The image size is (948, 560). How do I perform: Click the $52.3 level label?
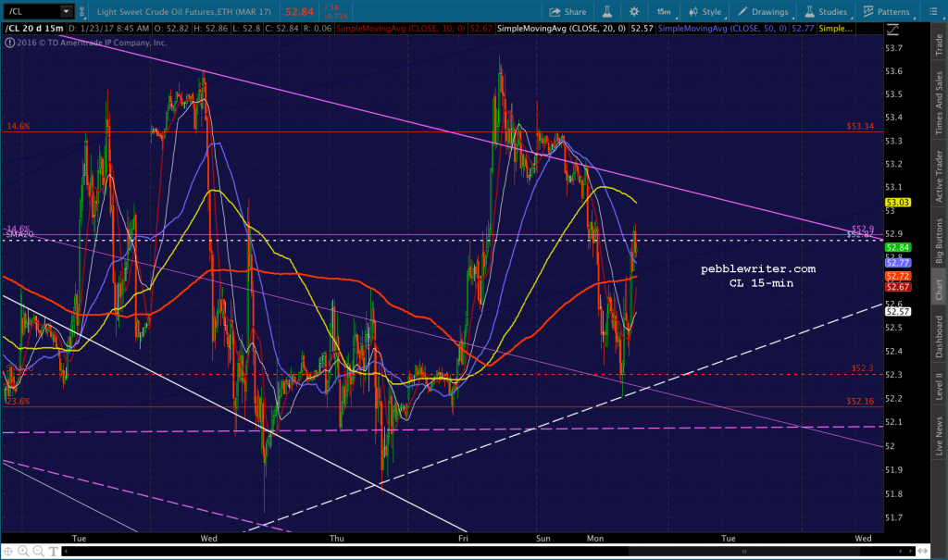pos(863,368)
